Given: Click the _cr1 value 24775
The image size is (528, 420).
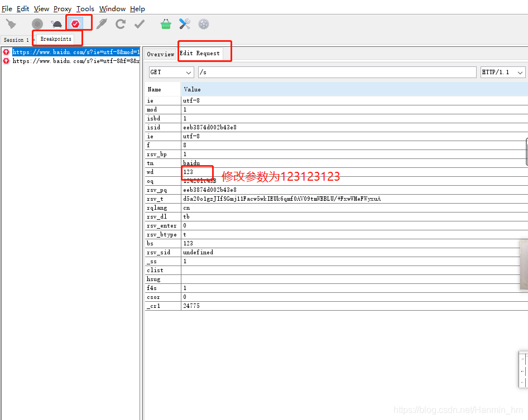Looking at the screenshot, I should point(354,306).
